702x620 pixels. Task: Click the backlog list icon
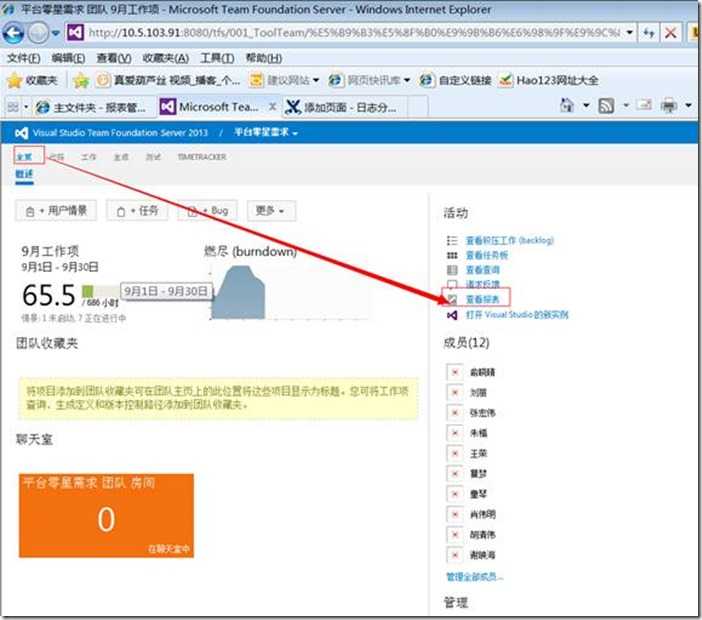tap(452, 240)
